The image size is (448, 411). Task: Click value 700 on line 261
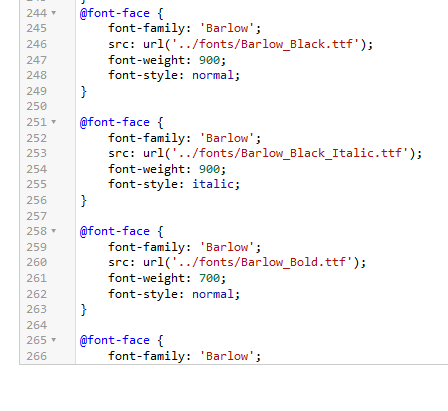coord(210,278)
